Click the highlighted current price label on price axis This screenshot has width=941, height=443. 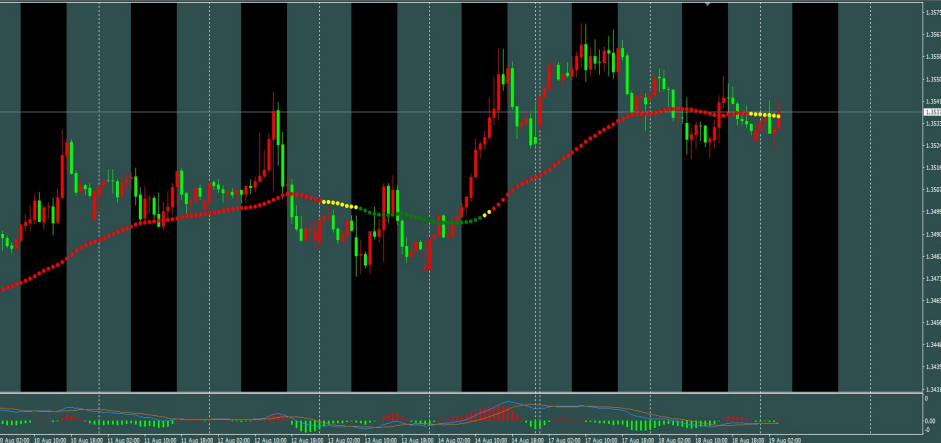pyautogui.click(x=933, y=112)
